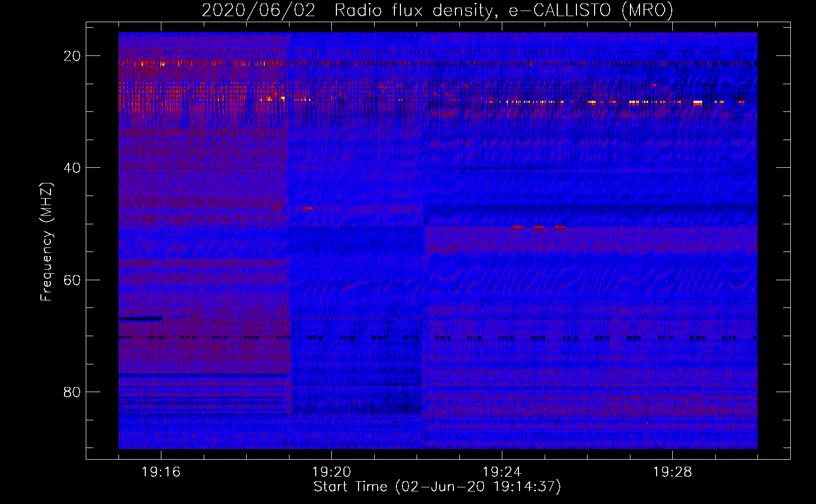The image size is (816, 504).
Task: Click the 20 MHz frequency tick label
Action: pyautogui.click(x=72, y=56)
